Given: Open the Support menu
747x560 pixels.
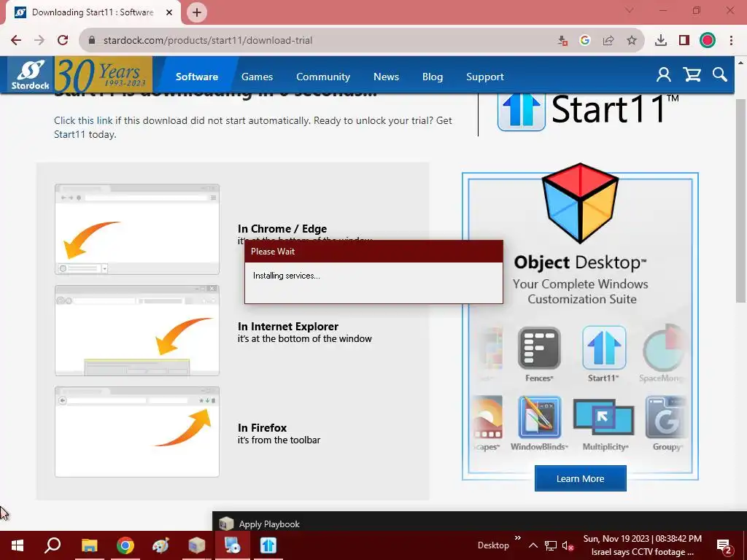Looking at the screenshot, I should 484,77.
